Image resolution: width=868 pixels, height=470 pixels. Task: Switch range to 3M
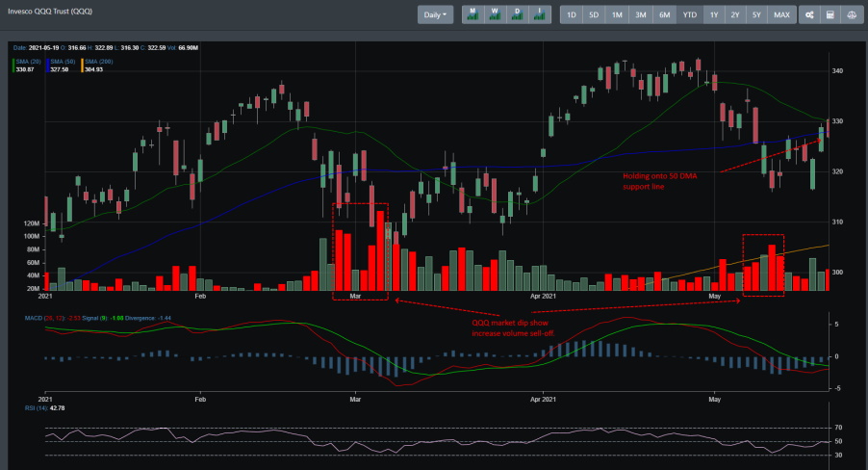(x=641, y=15)
